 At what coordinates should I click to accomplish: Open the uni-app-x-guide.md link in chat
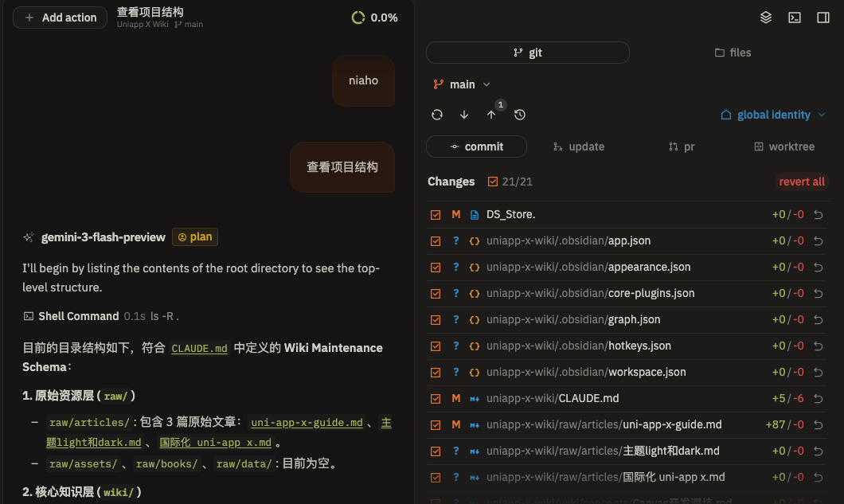307,423
